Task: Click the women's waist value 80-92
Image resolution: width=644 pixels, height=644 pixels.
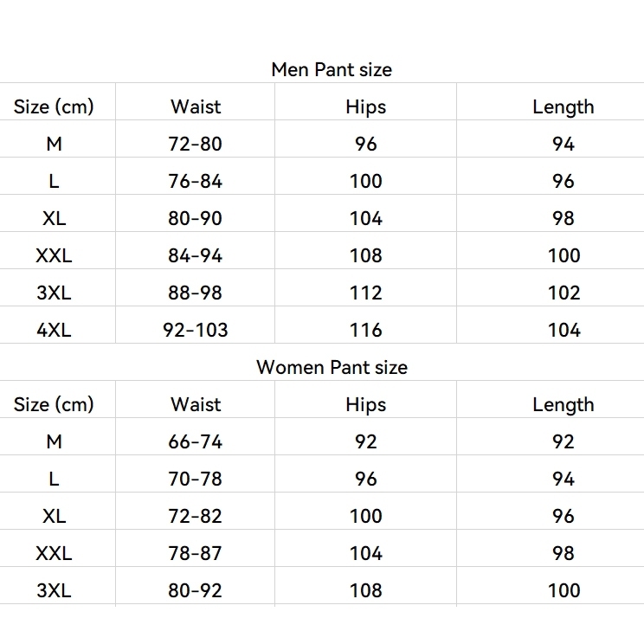Action: coord(196,590)
